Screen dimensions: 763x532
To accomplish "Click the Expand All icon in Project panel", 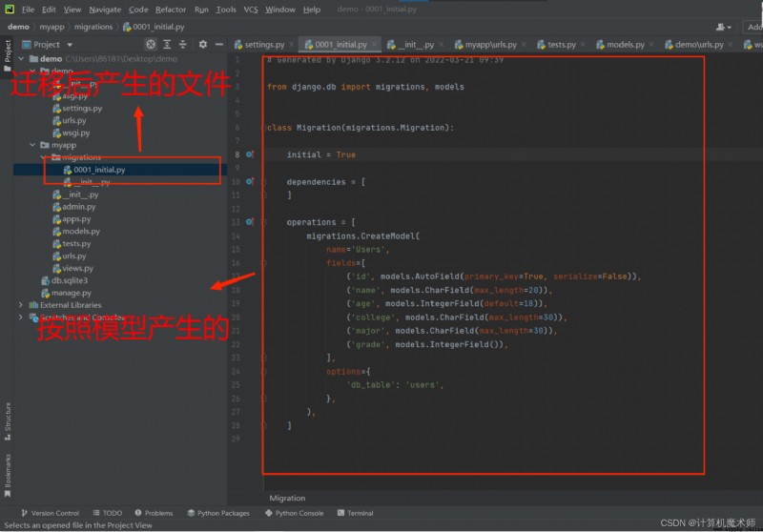I will click(167, 44).
